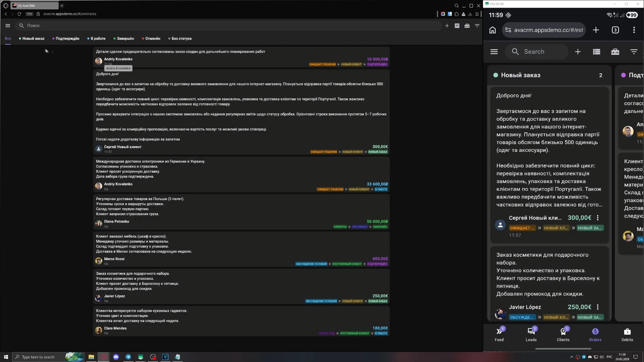Click the briefcase icon in desktop toolbar
The width and height of the screenshot is (644, 362).
point(467,25)
